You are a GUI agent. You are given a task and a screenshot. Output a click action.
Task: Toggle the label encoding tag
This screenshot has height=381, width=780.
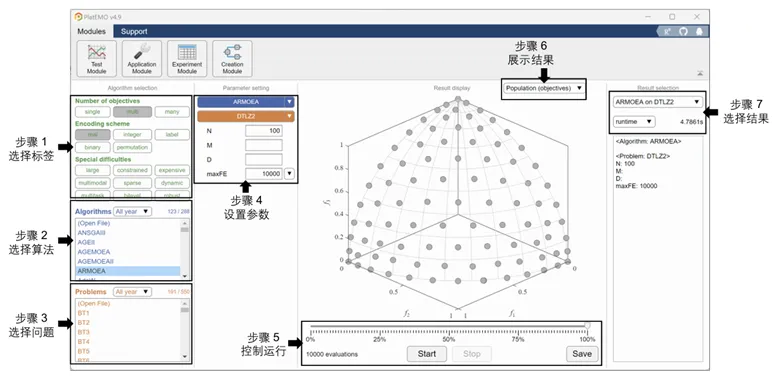coord(172,134)
